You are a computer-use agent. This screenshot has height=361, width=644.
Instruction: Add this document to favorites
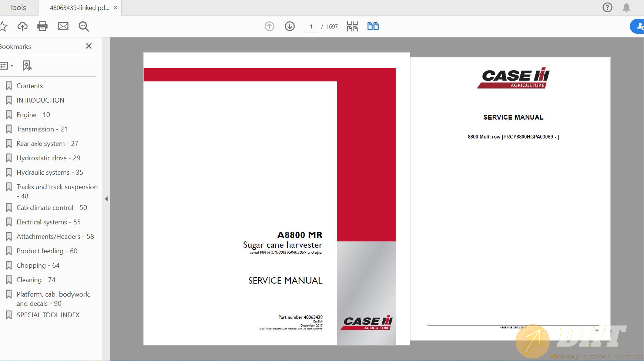pos(4,26)
